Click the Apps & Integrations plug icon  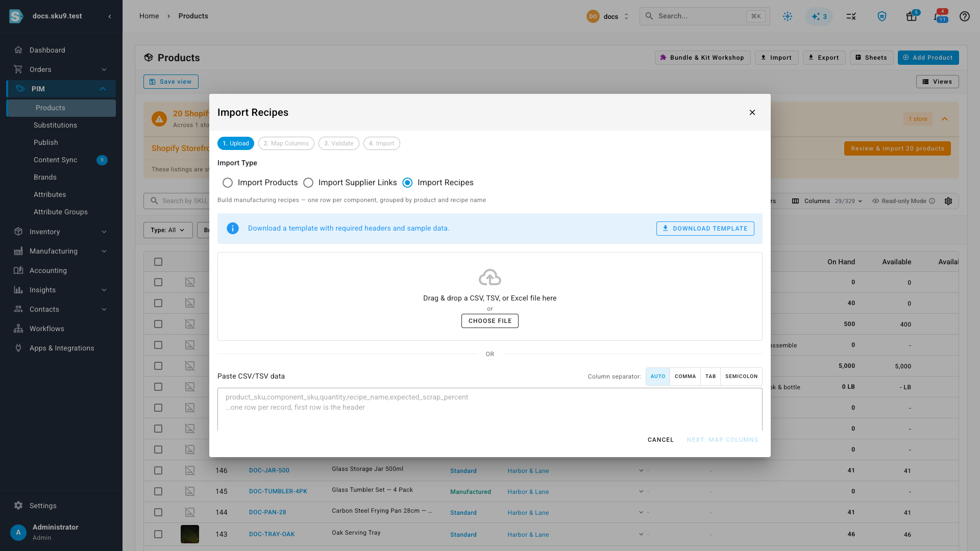18,348
